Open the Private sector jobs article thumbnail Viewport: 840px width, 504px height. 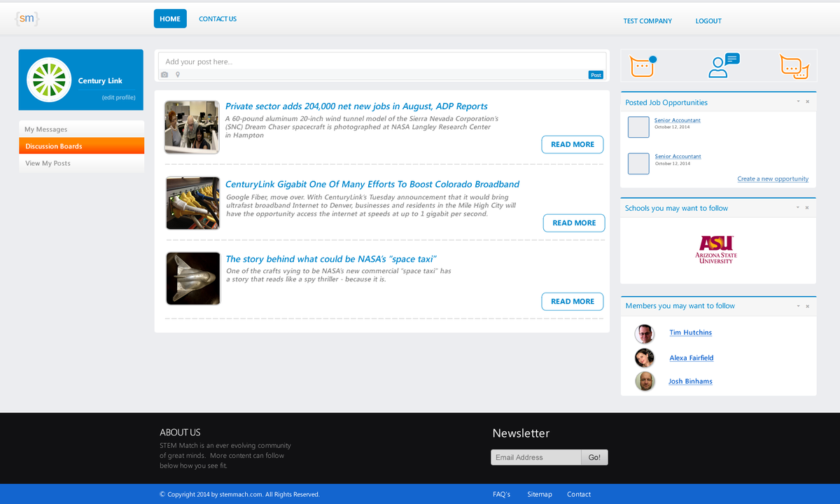192,127
